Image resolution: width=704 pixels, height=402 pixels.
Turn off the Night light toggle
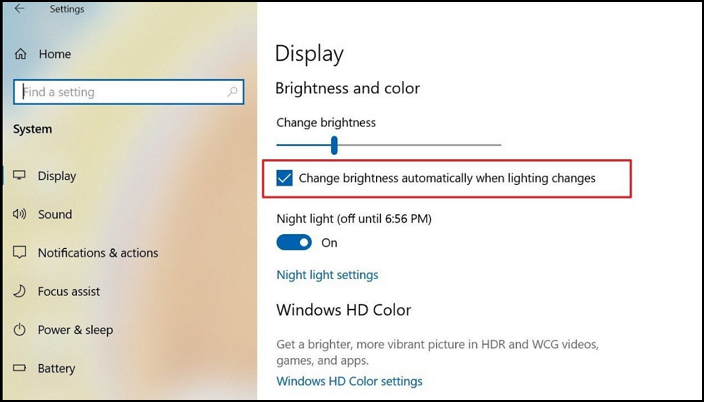[294, 243]
